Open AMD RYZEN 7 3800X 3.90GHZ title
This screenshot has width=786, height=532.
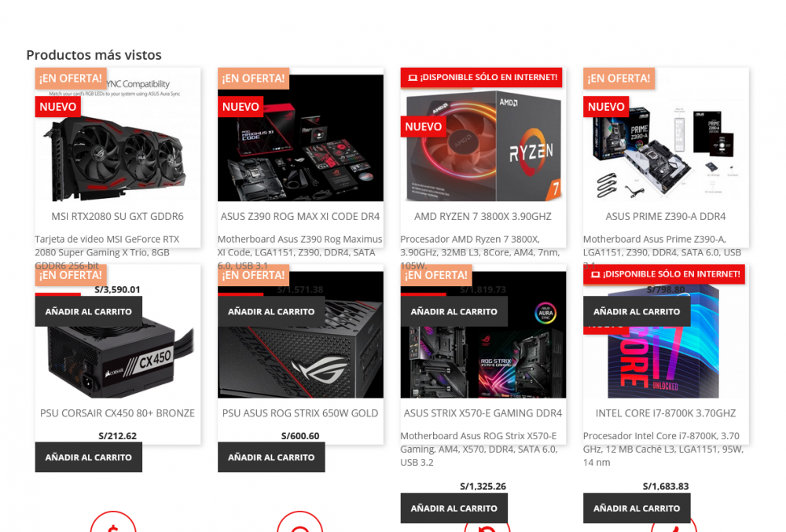(x=483, y=216)
